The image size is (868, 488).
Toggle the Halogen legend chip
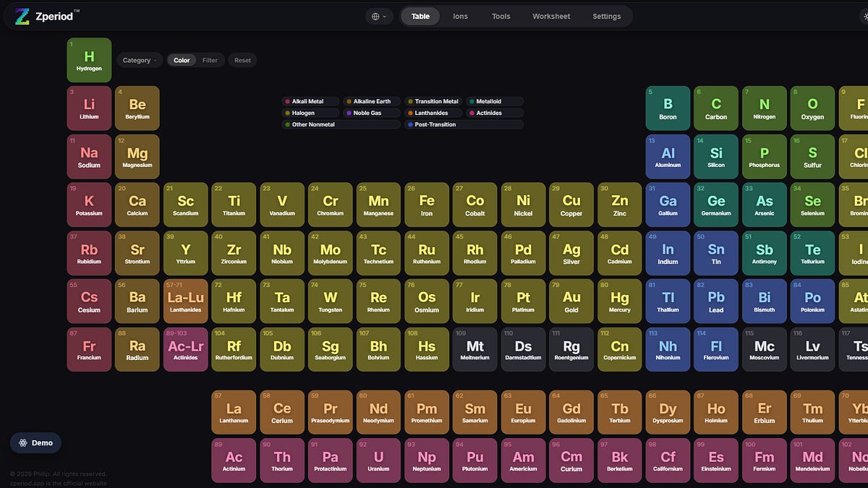pos(310,113)
